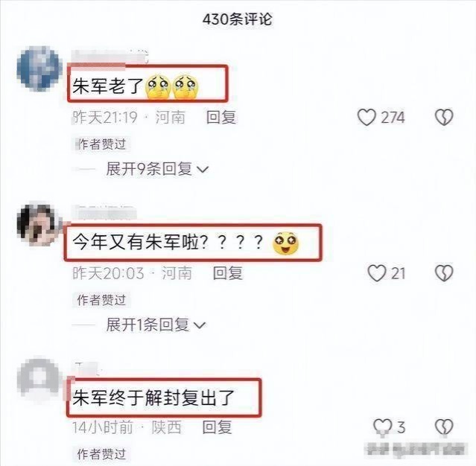The height and width of the screenshot is (466, 476).
Task: Expand 展开1条回复 replies
Action: (156, 325)
